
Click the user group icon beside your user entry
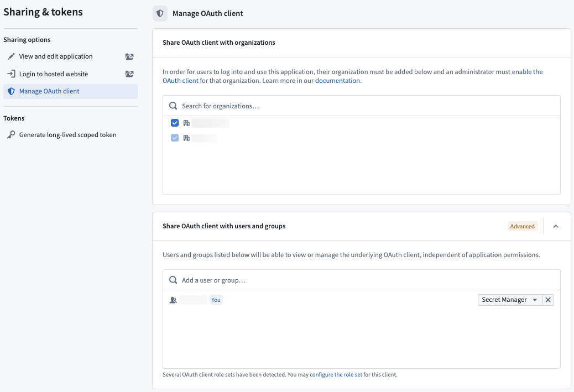(172, 300)
